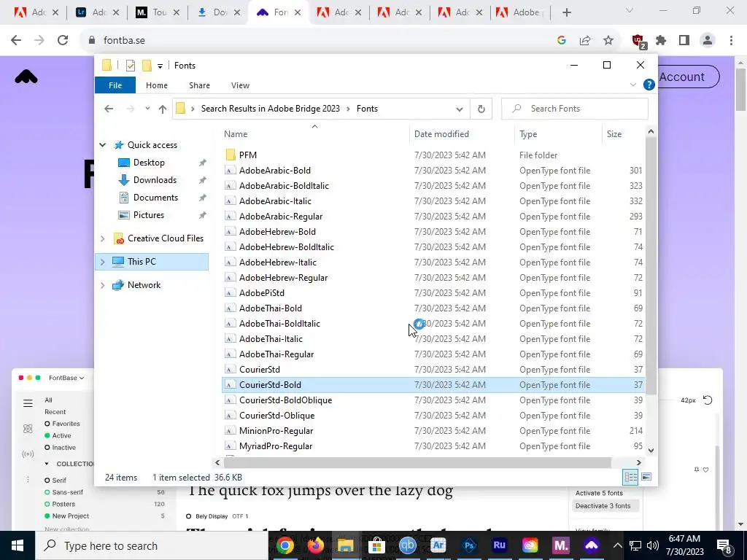Click the Explorer vertical scrollbar thumb
Screen dimensions: 747x560
pos(651,265)
